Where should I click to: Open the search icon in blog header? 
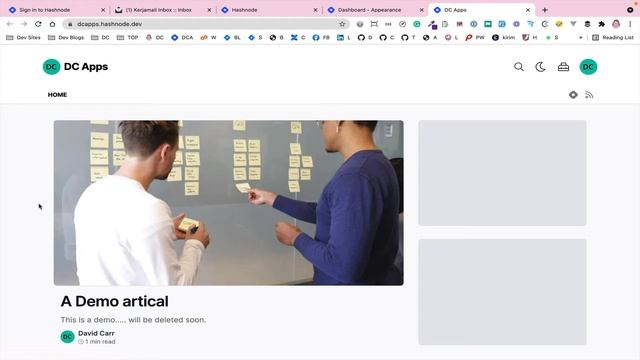pyautogui.click(x=519, y=67)
